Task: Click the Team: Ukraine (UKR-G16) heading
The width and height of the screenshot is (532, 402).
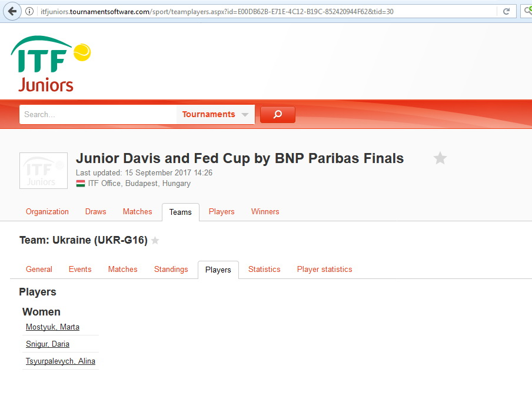Action: pos(84,240)
